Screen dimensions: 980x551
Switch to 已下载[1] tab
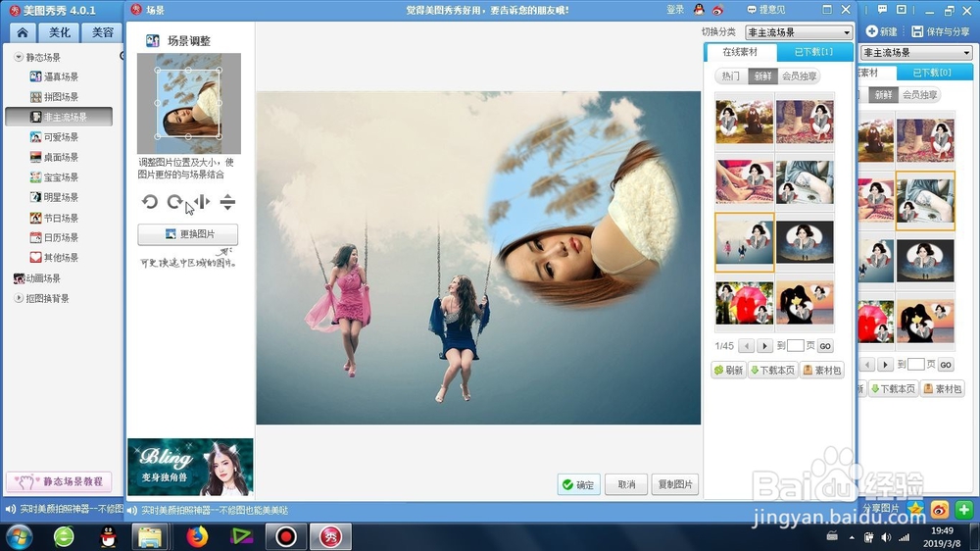tap(813, 52)
